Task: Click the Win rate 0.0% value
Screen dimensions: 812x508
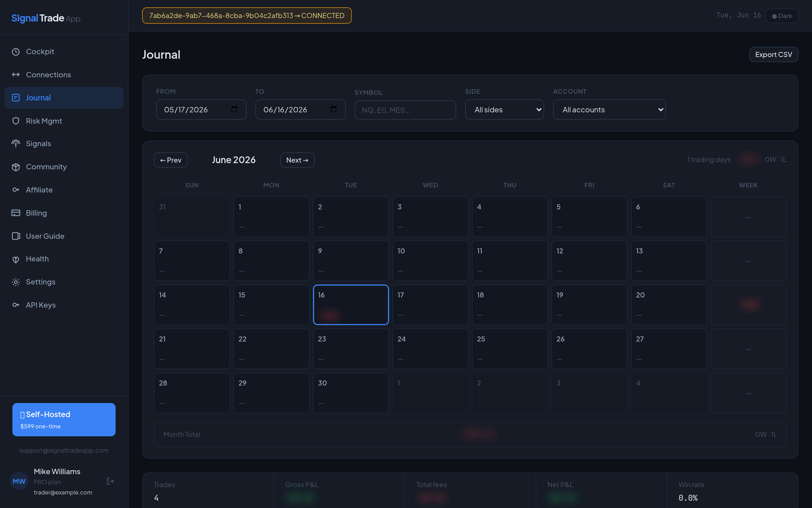Action: pyautogui.click(x=688, y=498)
